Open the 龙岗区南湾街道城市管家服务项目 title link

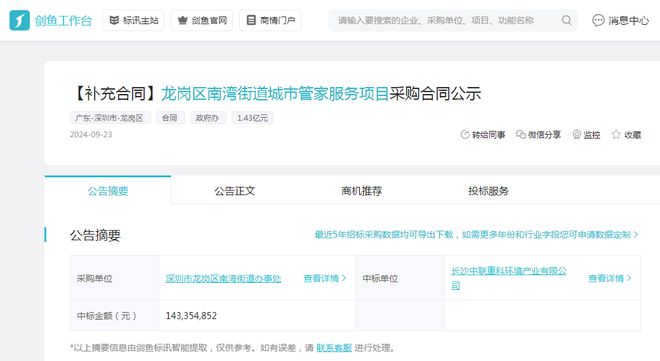[275, 93]
